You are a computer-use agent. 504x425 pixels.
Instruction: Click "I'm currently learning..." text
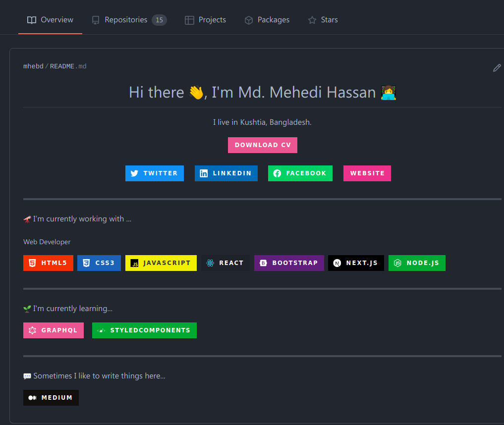tap(73, 309)
